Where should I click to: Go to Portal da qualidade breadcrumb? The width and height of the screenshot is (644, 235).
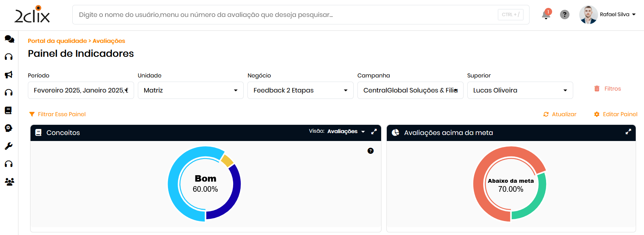[57, 41]
